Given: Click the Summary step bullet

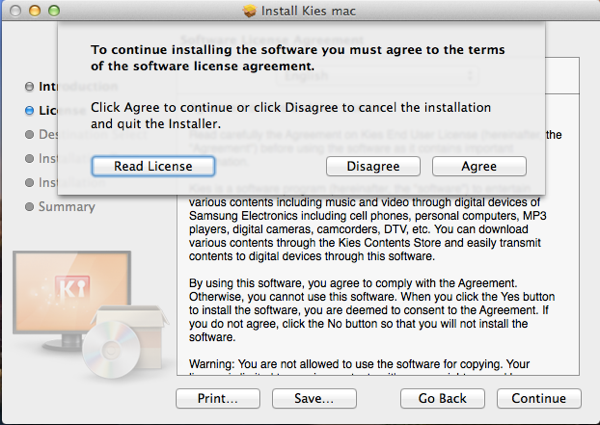Looking at the screenshot, I should 29,207.
